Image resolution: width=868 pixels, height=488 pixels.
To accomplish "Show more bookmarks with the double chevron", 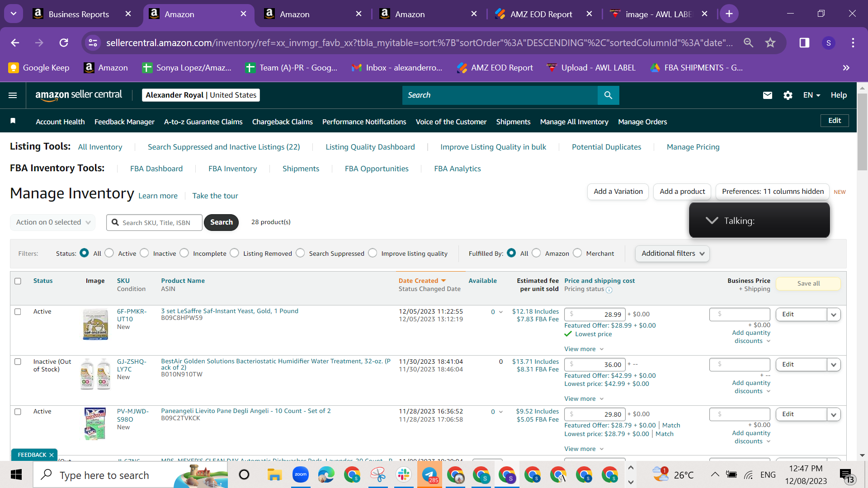I will tap(846, 68).
